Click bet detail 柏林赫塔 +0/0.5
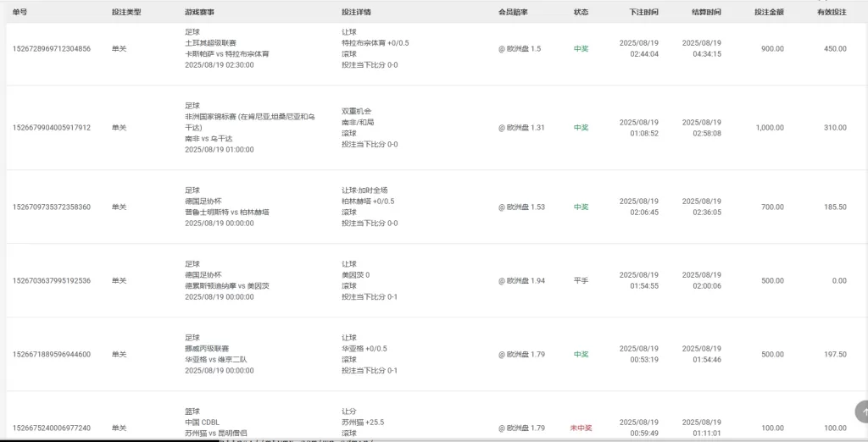 (368, 202)
